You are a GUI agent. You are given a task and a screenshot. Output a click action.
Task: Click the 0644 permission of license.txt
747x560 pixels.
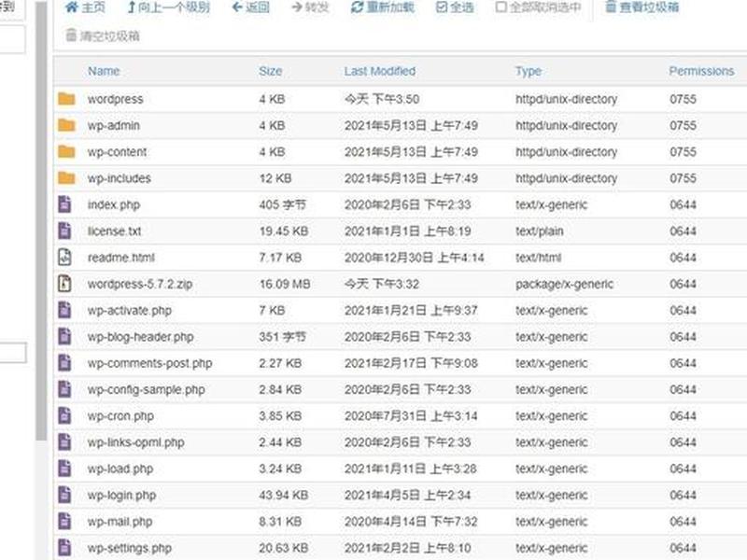(684, 231)
